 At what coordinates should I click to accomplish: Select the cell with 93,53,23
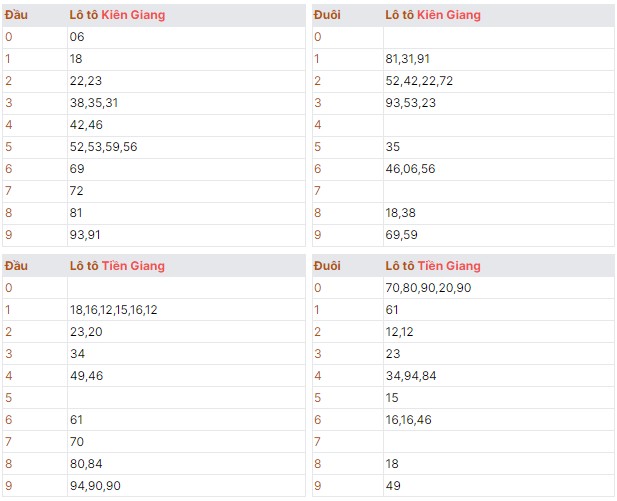coord(410,103)
